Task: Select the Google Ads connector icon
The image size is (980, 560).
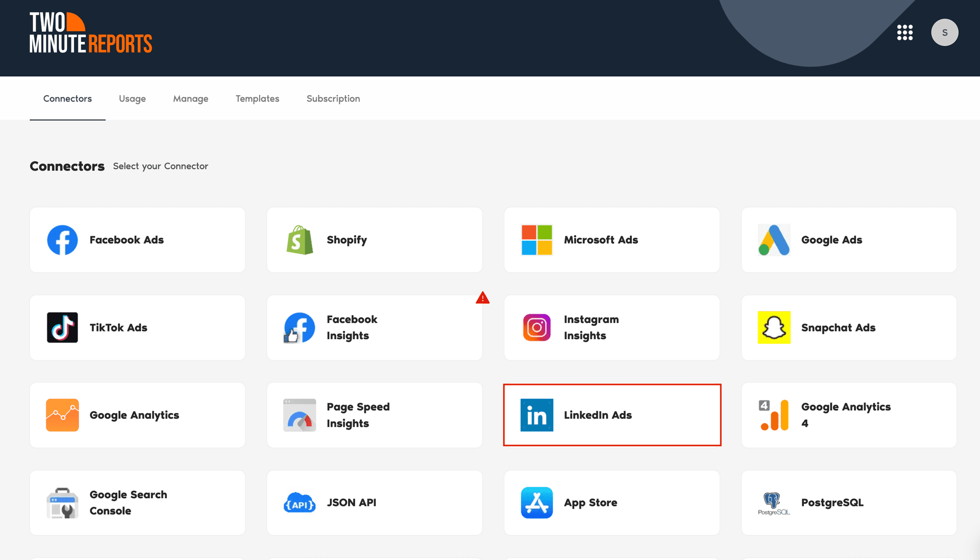Action: [774, 240]
